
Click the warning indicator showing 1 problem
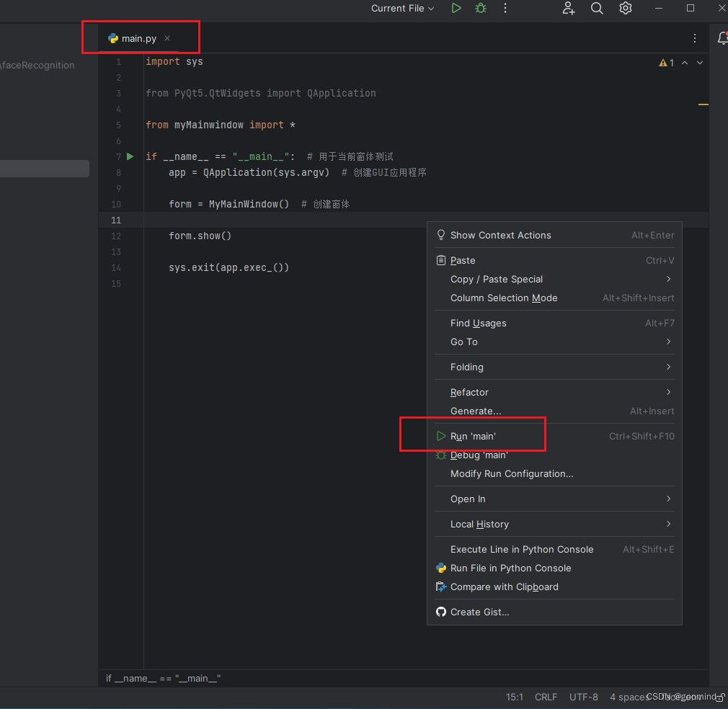666,63
